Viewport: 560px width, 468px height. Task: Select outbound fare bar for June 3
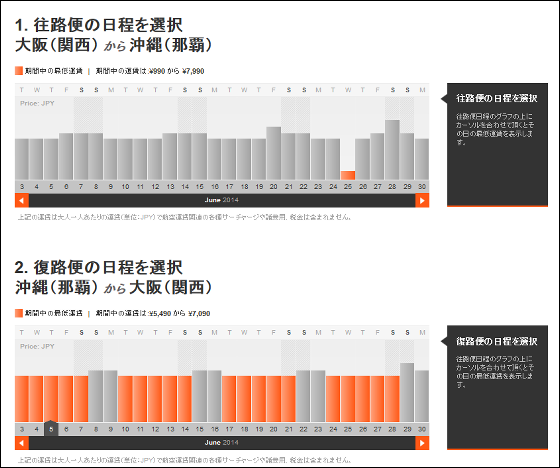pyautogui.click(x=22, y=159)
